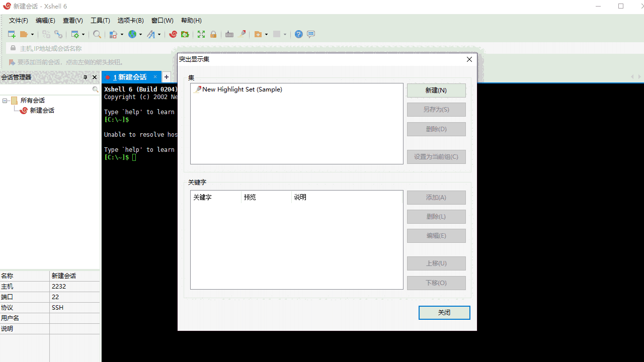This screenshot has width=644, height=362.
Task: Unpin the 会话管理器 panel
Action: [85, 77]
